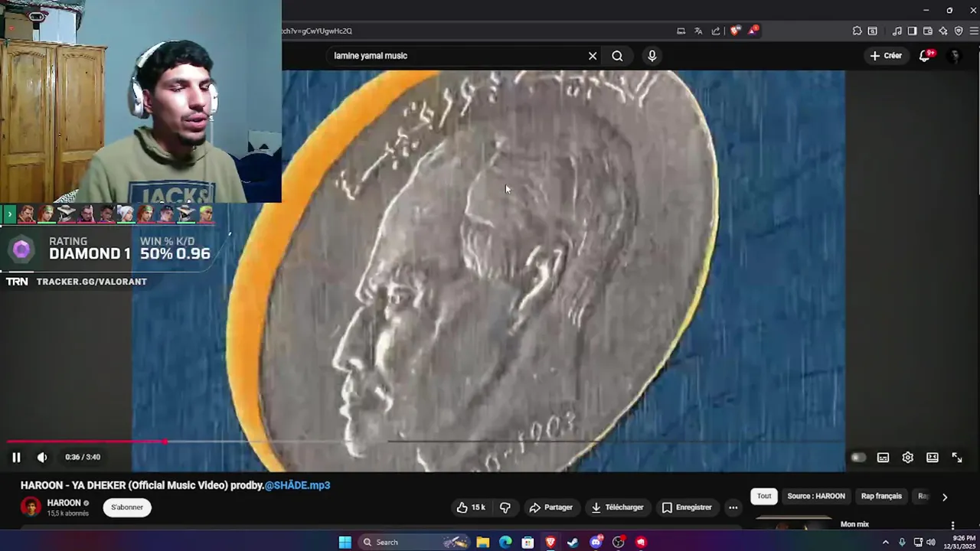Open the Créer create menu
Screen dimensions: 980x551
[886, 56]
